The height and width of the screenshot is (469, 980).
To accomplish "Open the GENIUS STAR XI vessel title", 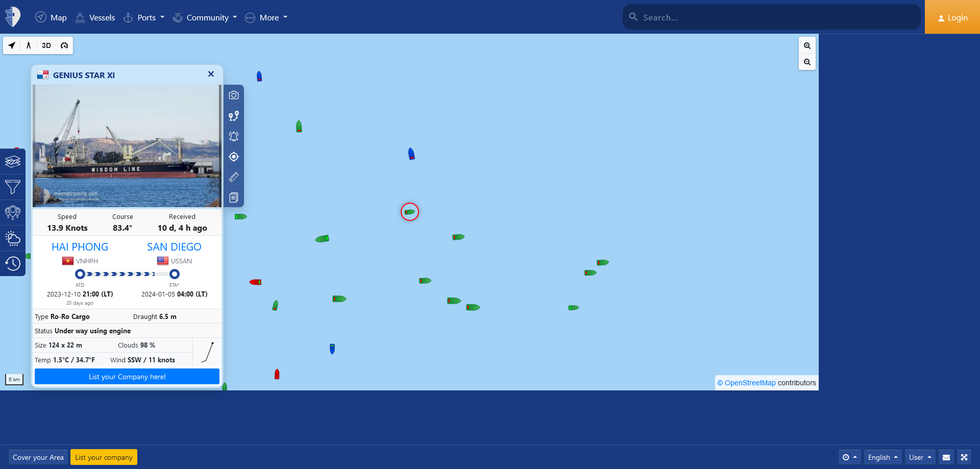I will (x=84, y=75).
